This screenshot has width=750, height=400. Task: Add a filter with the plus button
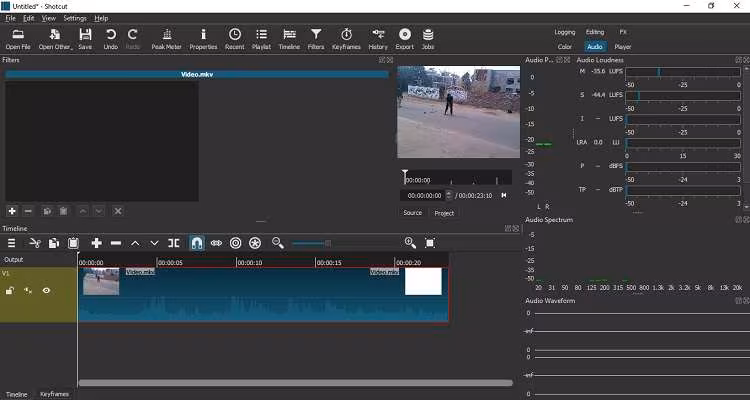(12, 211)
